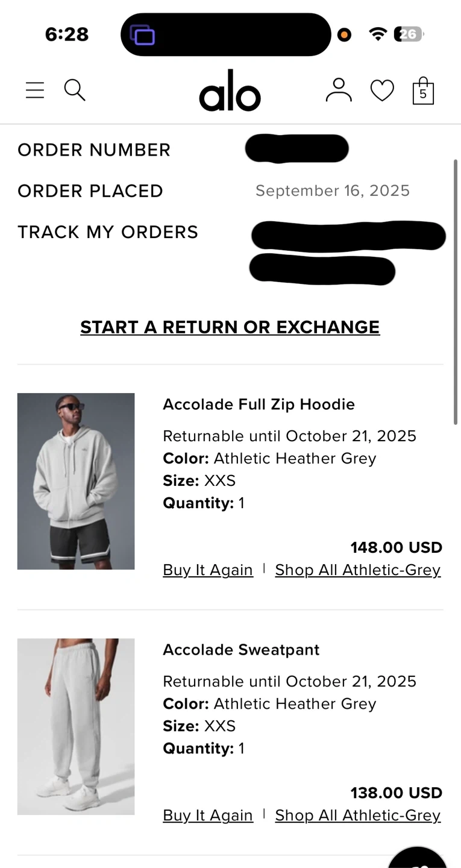Image resolution: width=461 pixels, height=868 pixels.
Task: Open shopping bag showing 5 items
Action: (x=423, y=92)
